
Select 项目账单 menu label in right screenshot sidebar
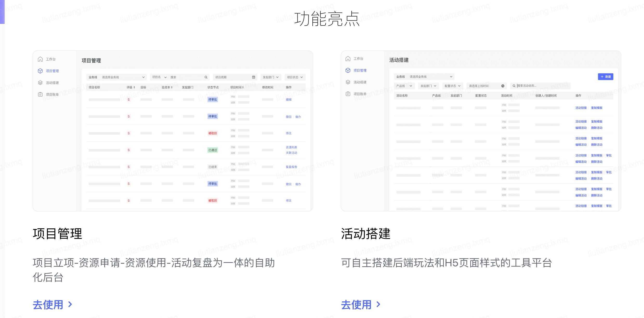[x=360, y=94]
